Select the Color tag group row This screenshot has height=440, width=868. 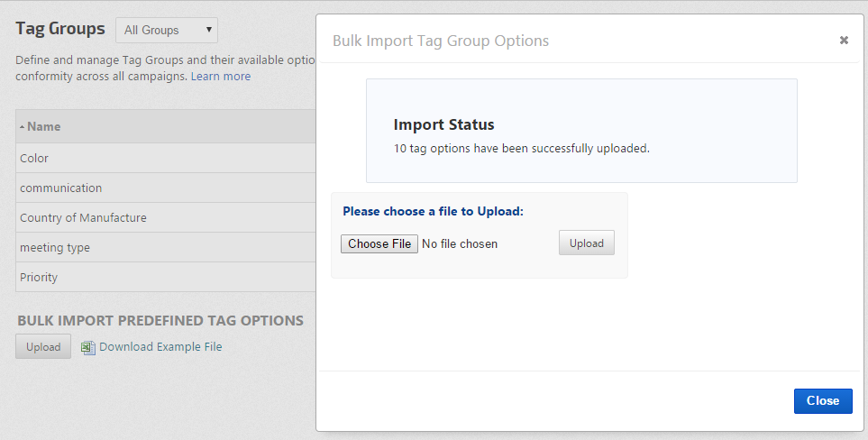pyautogui.click(x=34, y=159)
